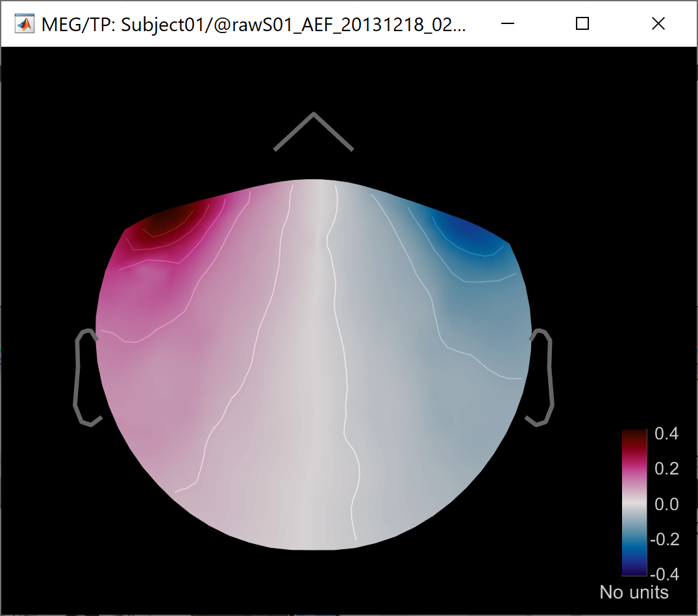Click the MEG/TP Subject01 window title

coord(253,24)
